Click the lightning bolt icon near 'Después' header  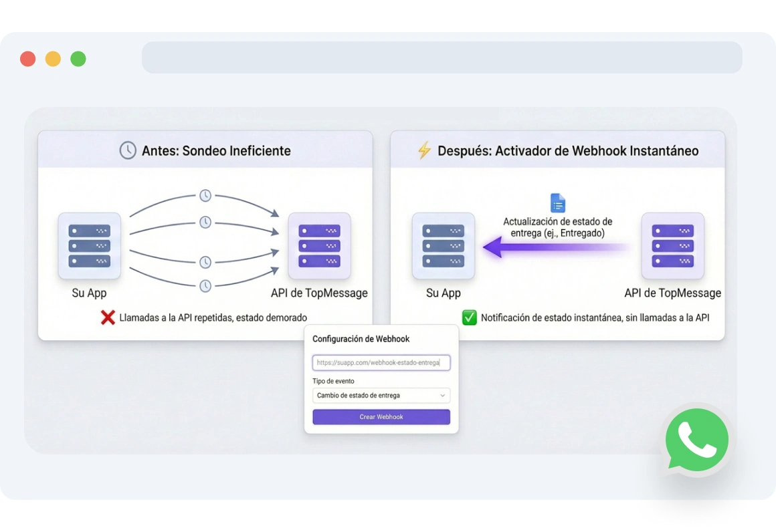[423, 150]
